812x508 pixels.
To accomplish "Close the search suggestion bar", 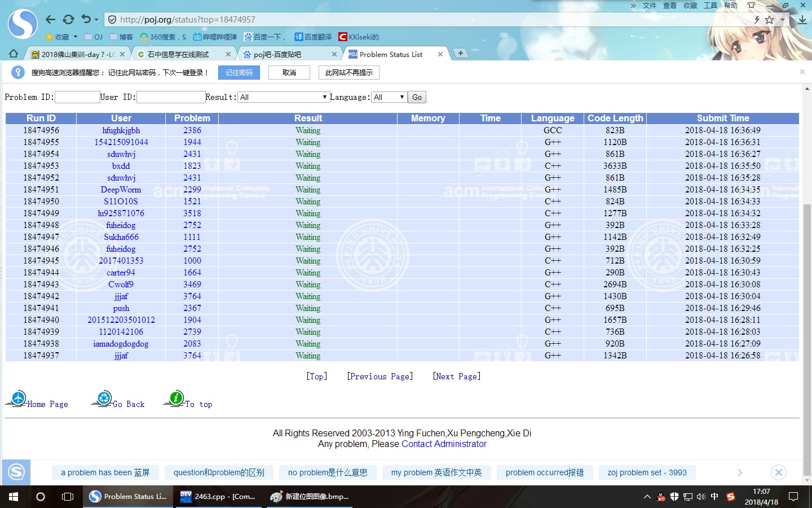I will coord(779,472).
